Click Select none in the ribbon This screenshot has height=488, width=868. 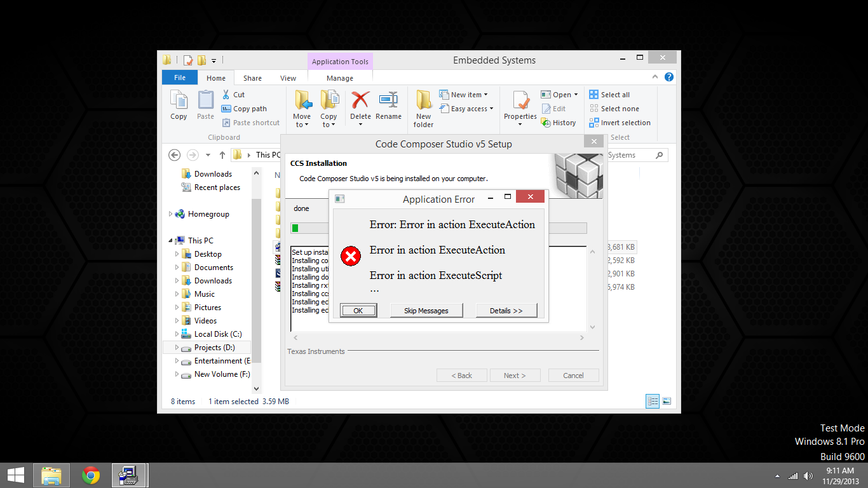pos(614,109)
